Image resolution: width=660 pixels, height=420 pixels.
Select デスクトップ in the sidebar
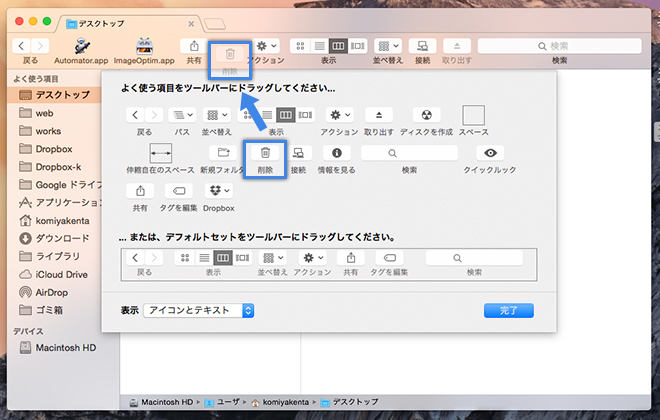[55, 95]
